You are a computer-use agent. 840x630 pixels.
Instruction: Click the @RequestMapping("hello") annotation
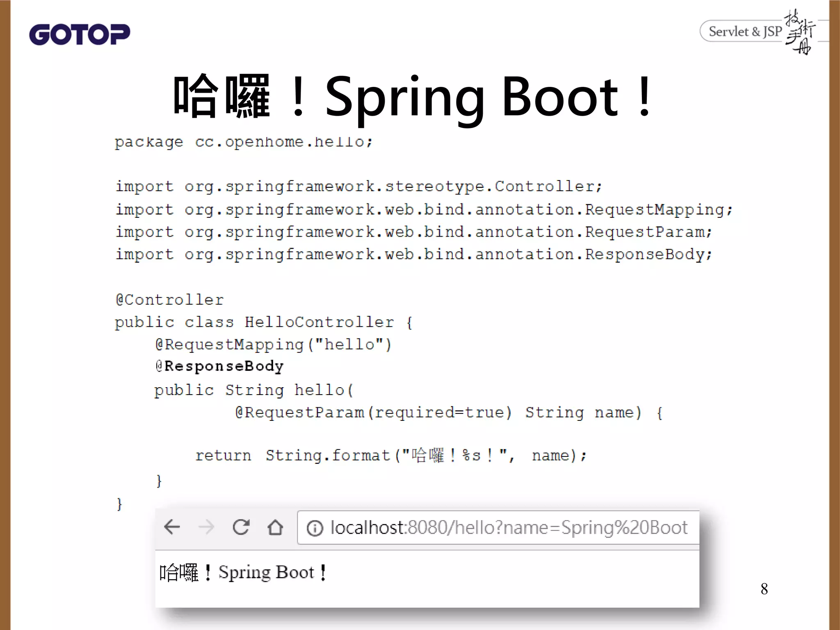(x=274, y=345)
